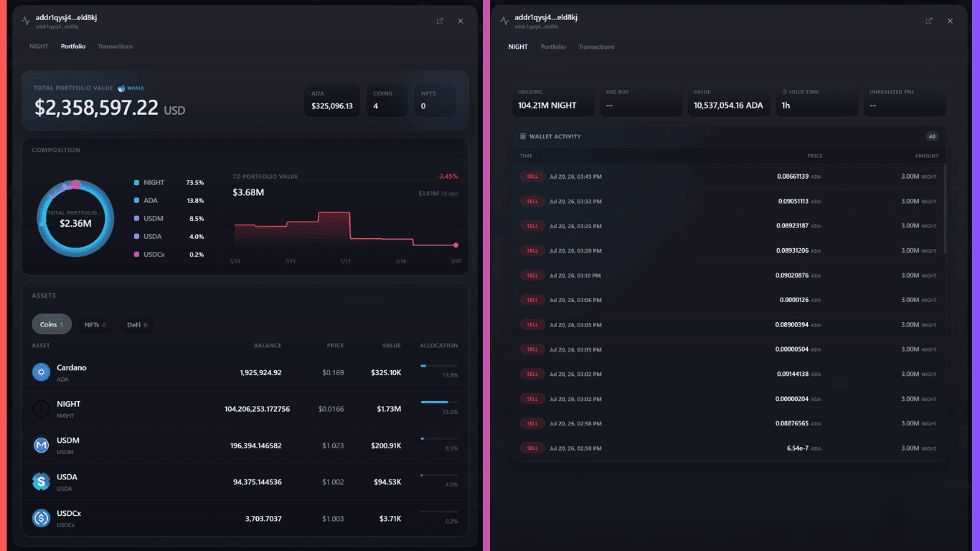Select the Coins asset filter
Image resolution: width=980 pixels, height=551 pixels.
[52, 324]
